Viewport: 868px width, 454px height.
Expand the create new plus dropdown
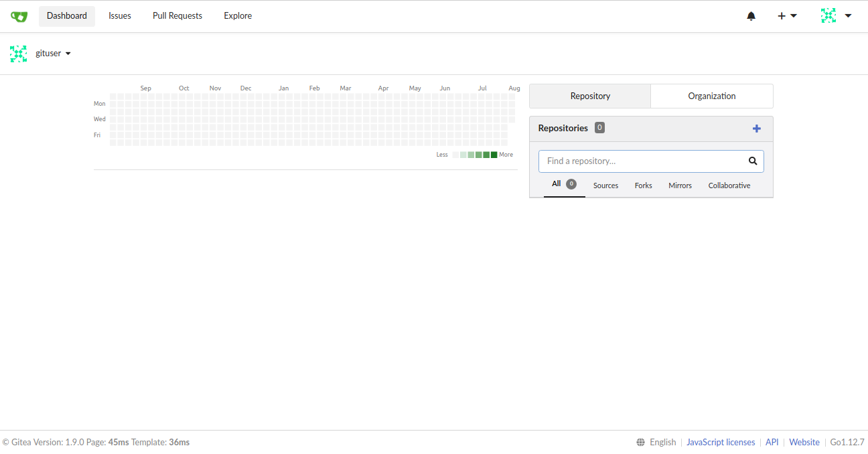click(787, 16)
